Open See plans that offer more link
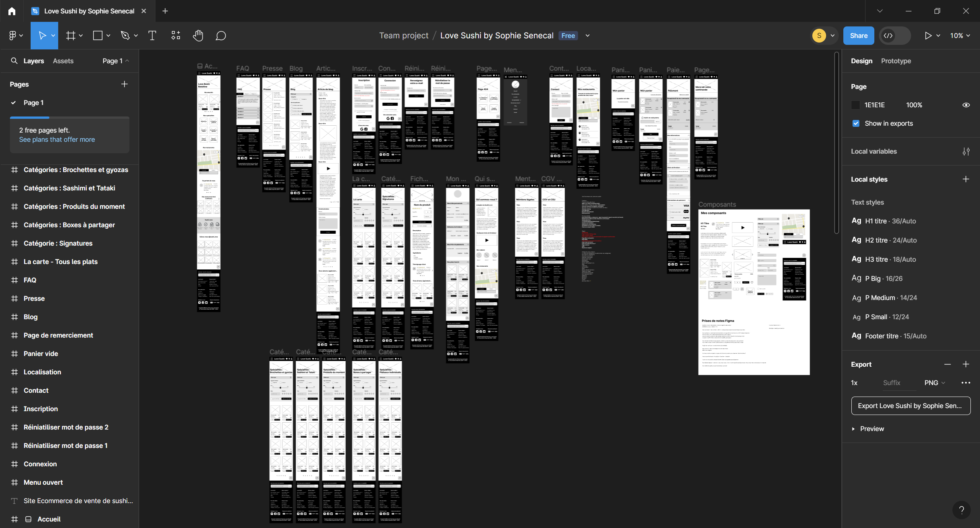The height and width of the screenshot is (528, 980). 57,139
